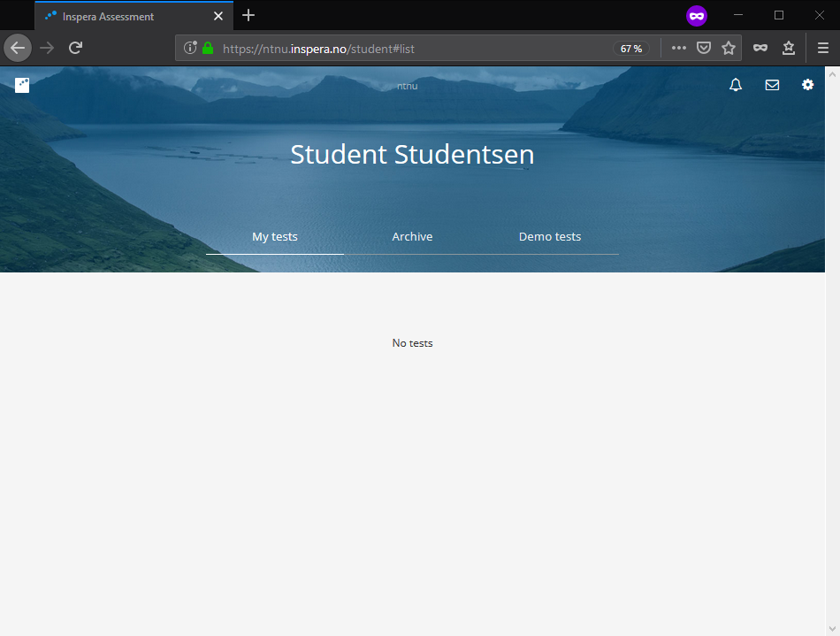This screenshot has height=636, width=840.
Task: Maximize the browser window
Action: [779, 15]
